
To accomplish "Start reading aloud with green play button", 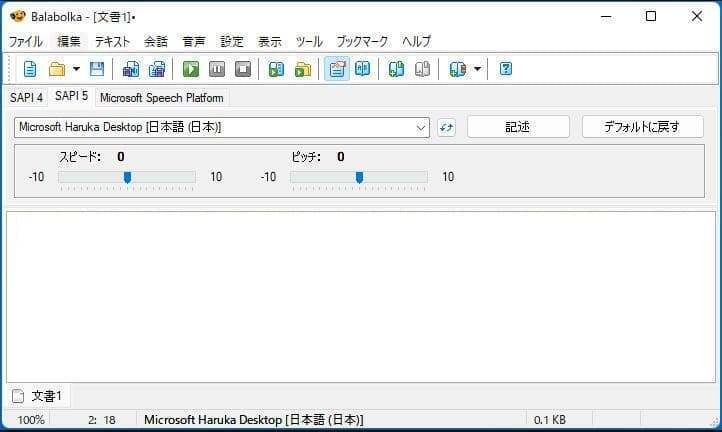I will click(x=191, y=69).
